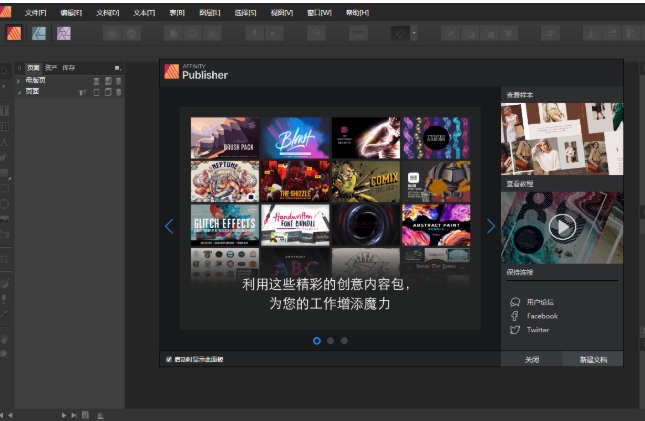Open the 文档[D] menu

click(x=107, y=13)
